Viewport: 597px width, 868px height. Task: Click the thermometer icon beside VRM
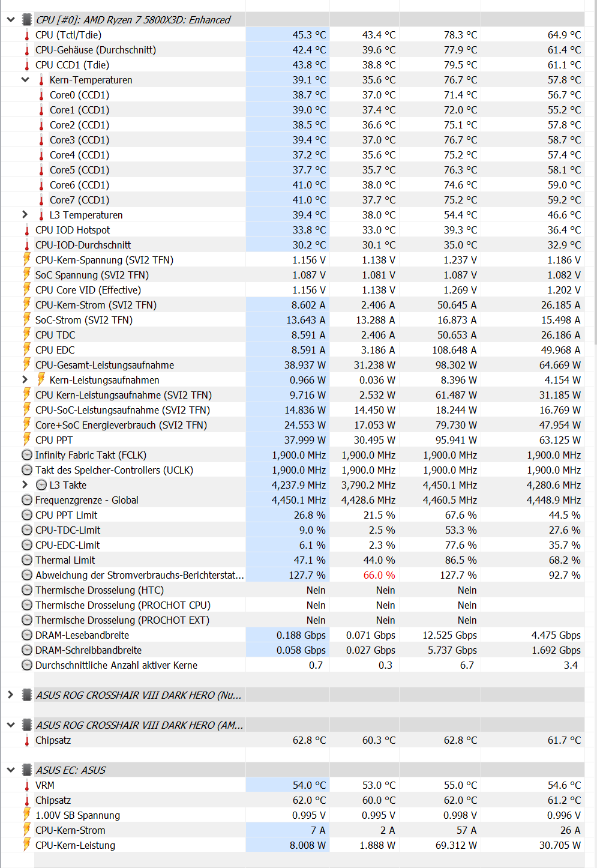[x=27, y=785]
